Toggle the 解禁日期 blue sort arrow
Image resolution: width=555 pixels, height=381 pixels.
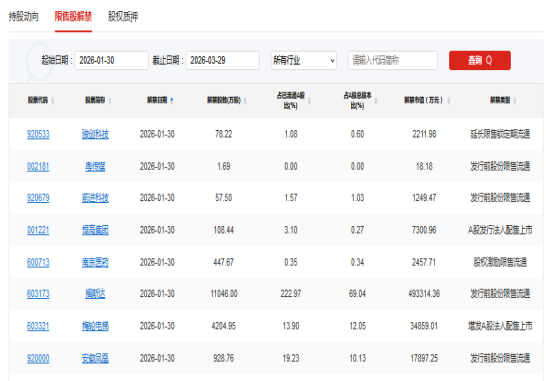click(172, 101)
